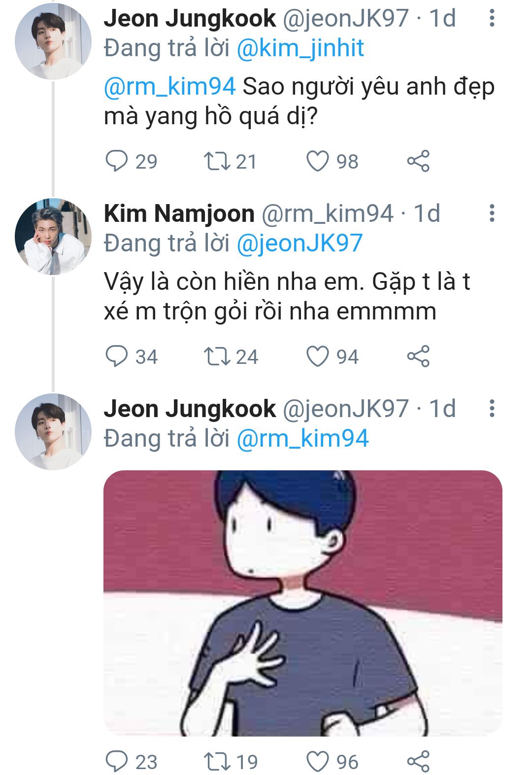Open Kim Namjoon's profile picture

pos(53,237)
